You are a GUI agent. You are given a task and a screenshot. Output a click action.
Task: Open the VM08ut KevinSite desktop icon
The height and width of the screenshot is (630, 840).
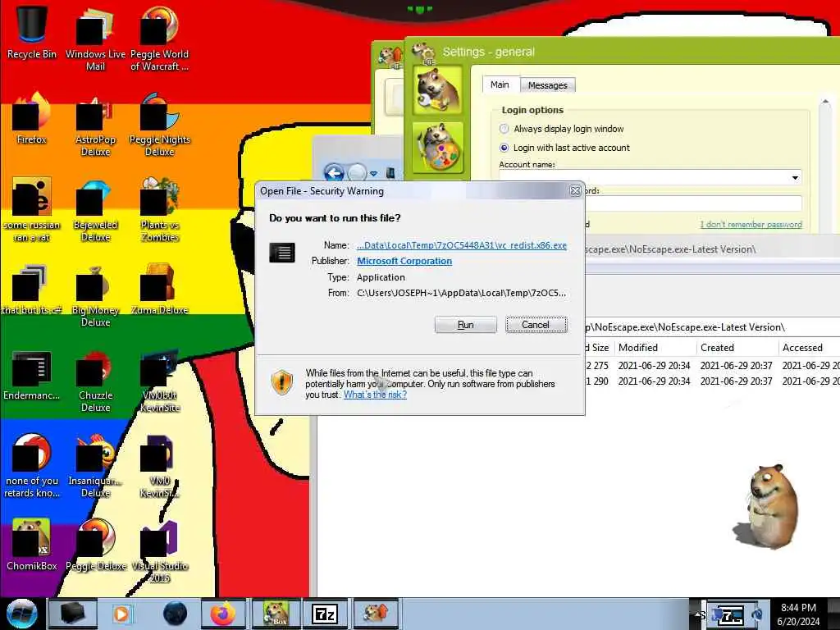click(160, 381)
